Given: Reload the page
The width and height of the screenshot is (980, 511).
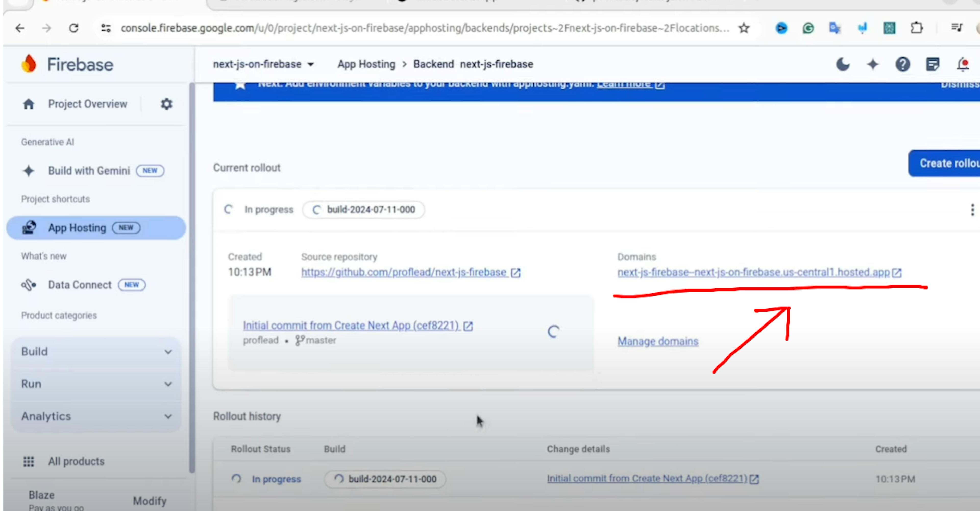Looking at the screenshot, I should [74, 28].
